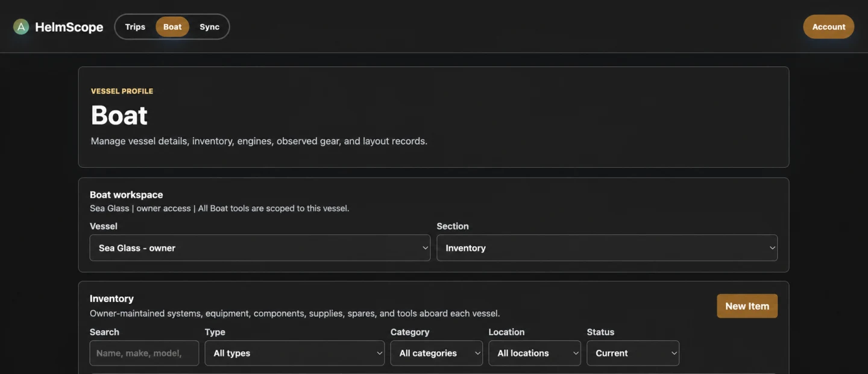Open the Account menu button
This screenshot has width=868, height=374.
(x=829, y=27)
